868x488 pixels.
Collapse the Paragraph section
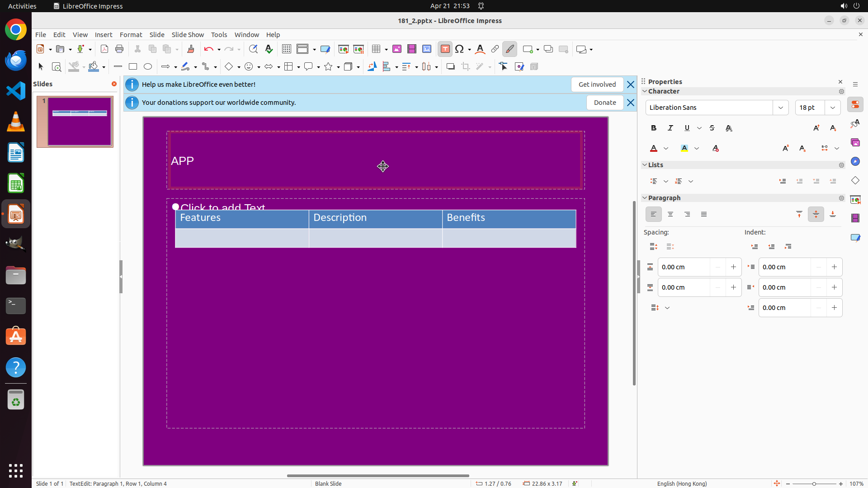[645, 198]
